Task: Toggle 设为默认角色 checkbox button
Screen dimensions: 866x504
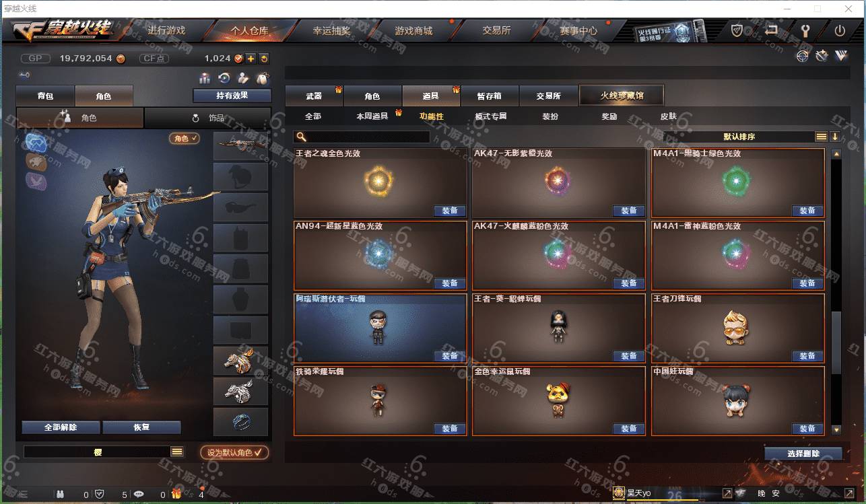Action: click(x=234, y=452)
